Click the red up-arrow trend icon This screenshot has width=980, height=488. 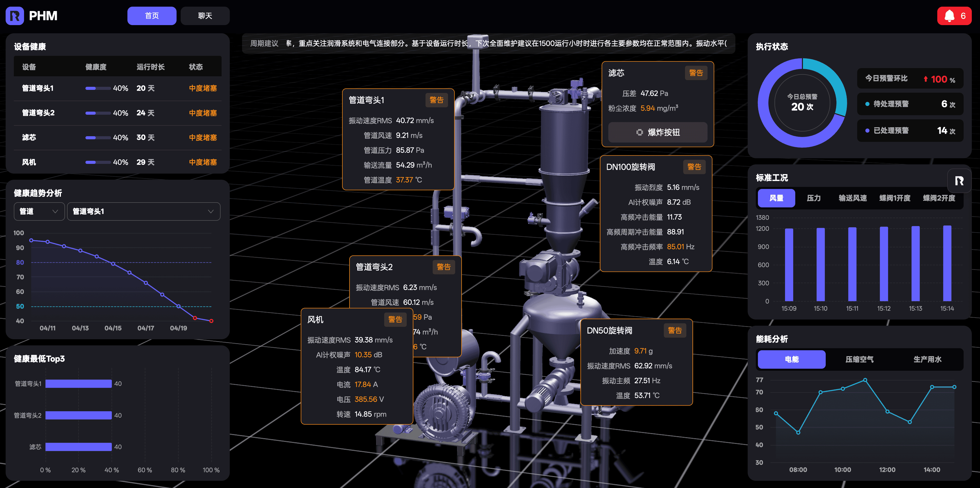925,79
